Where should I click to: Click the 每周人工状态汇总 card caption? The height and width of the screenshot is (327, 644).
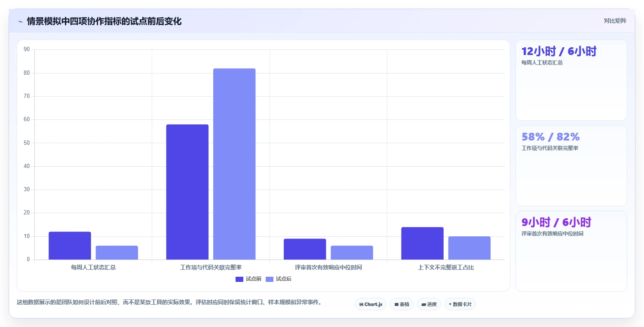point(542,62)
